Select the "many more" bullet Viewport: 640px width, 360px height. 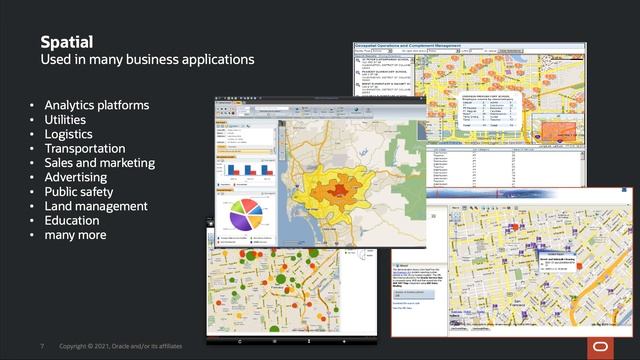(76, 235)
